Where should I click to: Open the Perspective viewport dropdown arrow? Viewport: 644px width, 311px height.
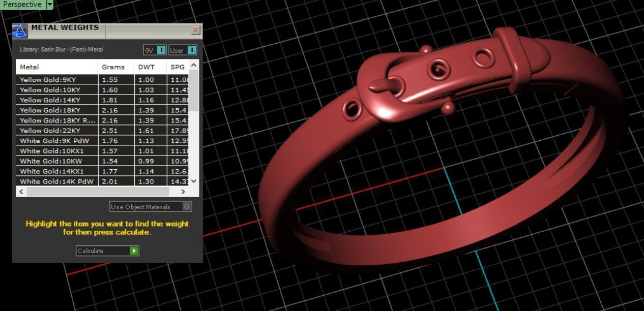click(50, 5)
